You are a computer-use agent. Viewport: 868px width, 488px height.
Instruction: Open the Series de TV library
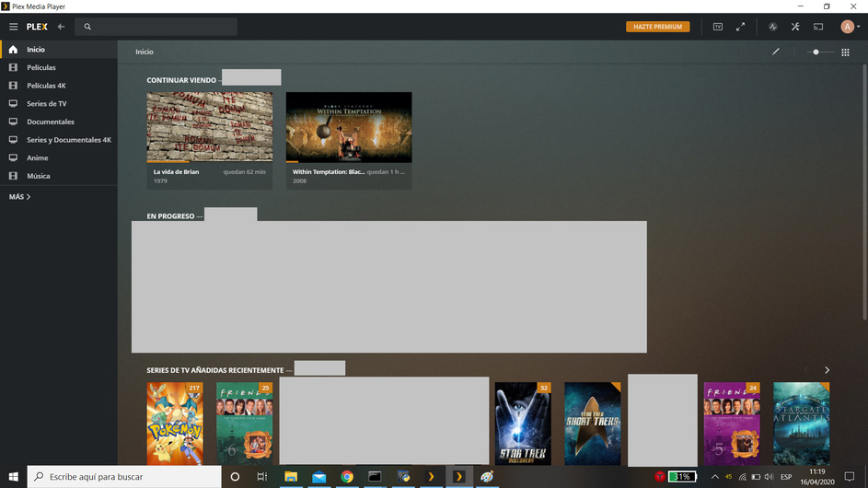(59, 103)
